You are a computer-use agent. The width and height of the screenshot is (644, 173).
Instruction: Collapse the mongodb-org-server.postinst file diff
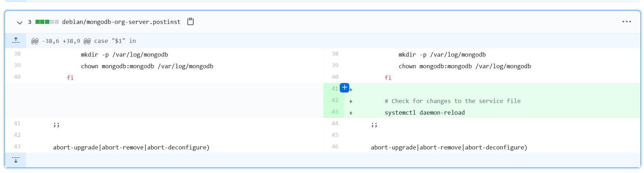(20, 22)
